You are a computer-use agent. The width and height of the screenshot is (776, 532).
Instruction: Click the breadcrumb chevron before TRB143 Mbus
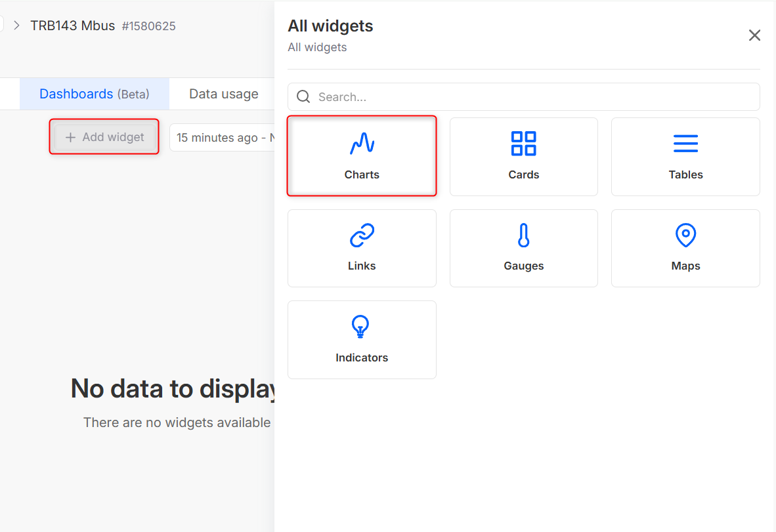17,26
